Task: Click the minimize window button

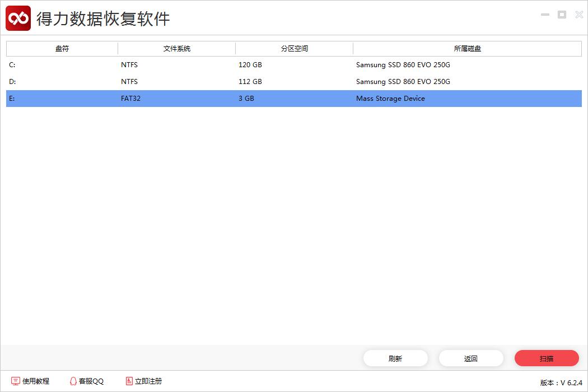Action: (545, 15)
